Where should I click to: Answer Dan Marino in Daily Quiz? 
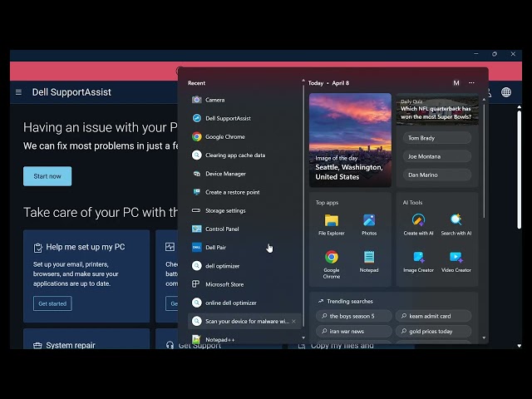pyautogui.click(x=437, y=175)
